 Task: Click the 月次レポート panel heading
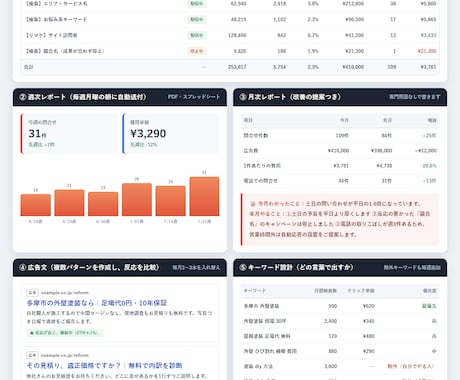tap(290, 97)
